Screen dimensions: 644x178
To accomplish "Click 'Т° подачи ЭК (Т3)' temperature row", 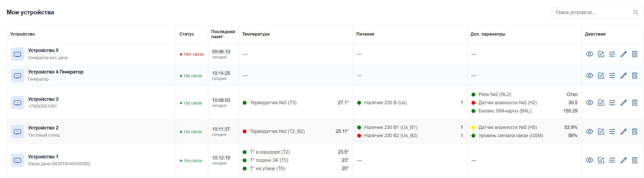I will (296, 160).
